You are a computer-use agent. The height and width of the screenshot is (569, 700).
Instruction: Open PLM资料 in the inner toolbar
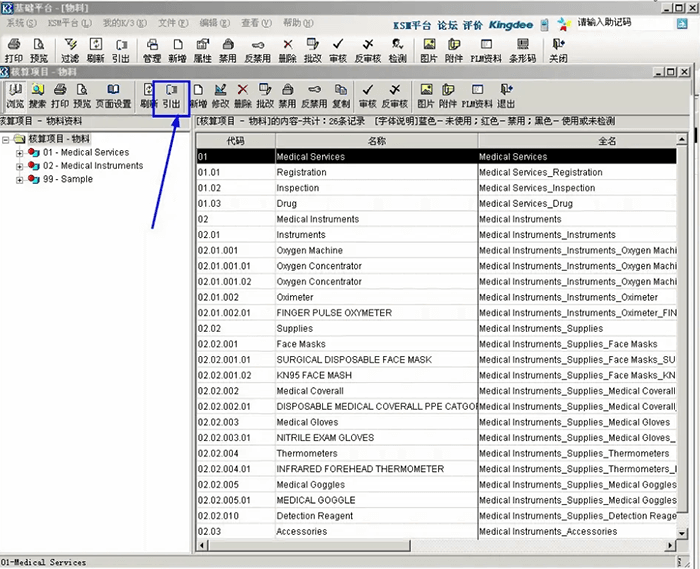(x=477, y=95)
